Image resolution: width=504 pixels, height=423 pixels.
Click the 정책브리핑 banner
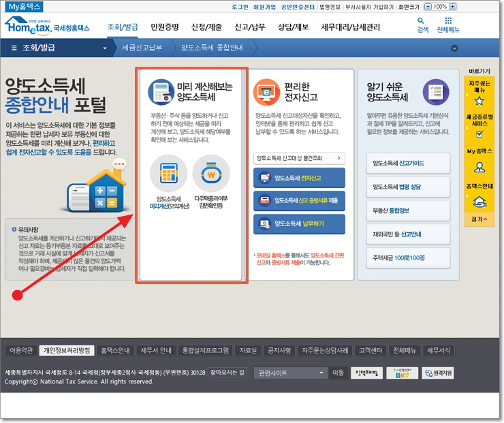point(366,373)
